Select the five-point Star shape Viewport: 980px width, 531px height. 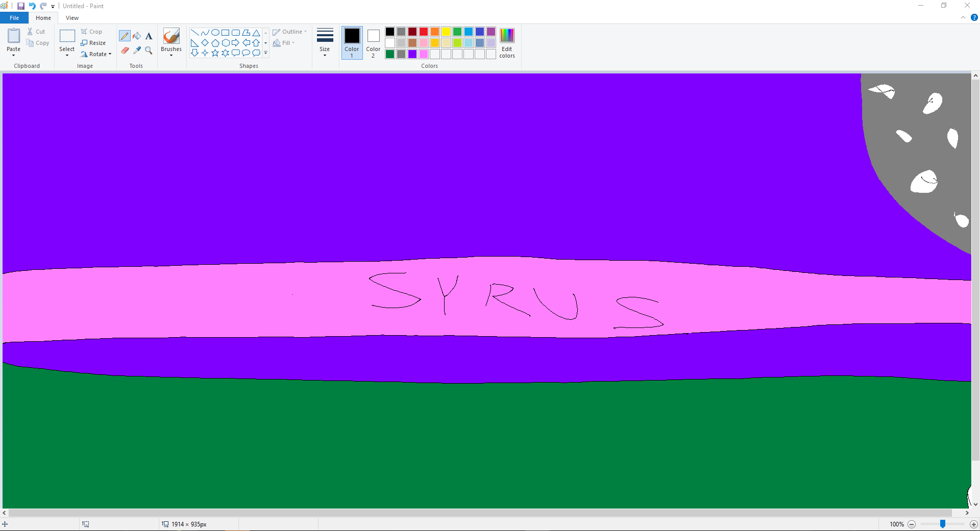tap(215, 53)
